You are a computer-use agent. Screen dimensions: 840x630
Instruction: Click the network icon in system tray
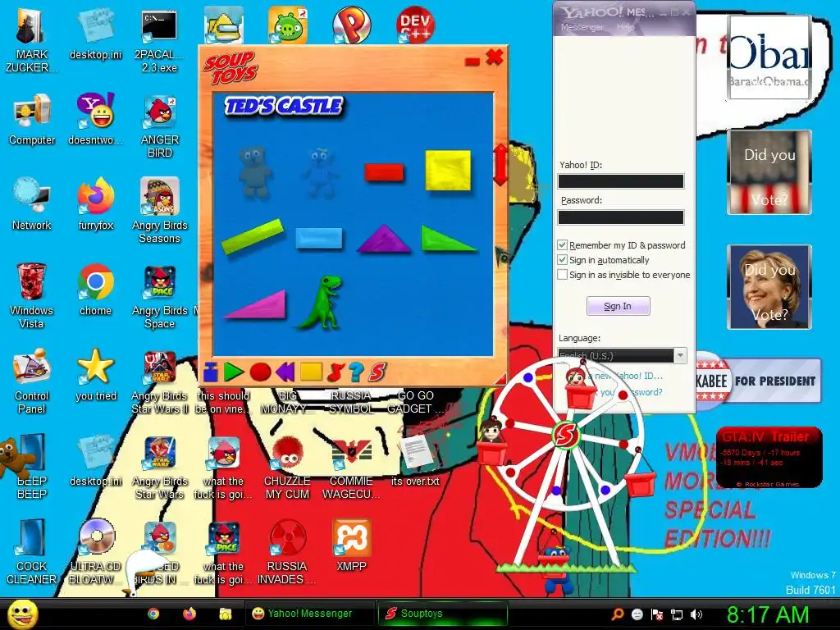(x=677, y=614)
